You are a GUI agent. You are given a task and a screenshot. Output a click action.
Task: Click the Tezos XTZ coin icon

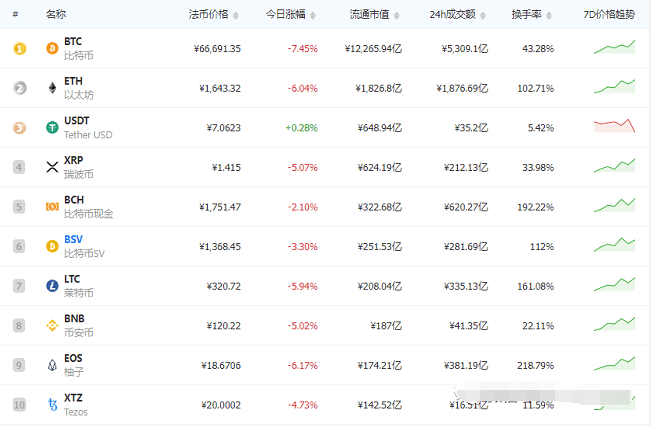tap(52, 405)
